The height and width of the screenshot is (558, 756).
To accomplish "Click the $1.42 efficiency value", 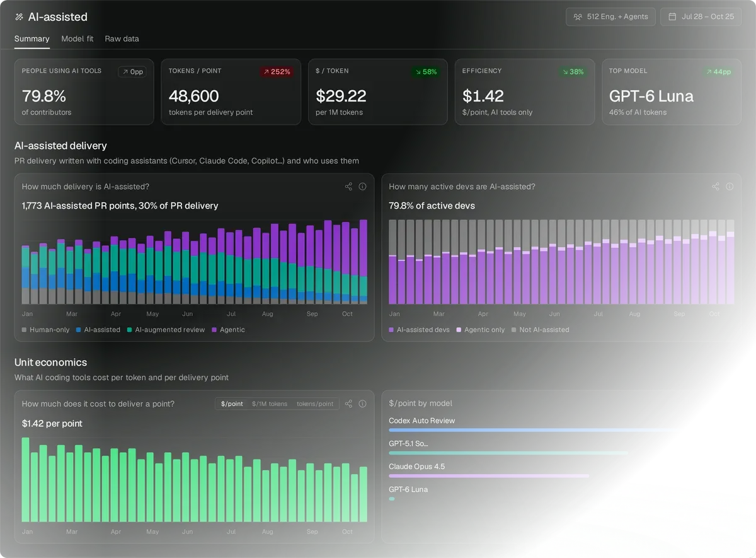I will point(483,96).
